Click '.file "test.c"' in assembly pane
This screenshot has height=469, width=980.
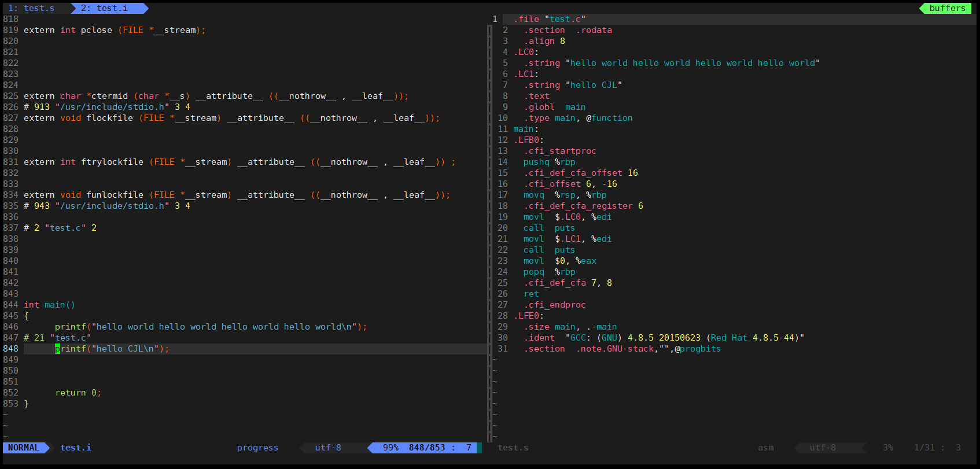click(550, 19)
